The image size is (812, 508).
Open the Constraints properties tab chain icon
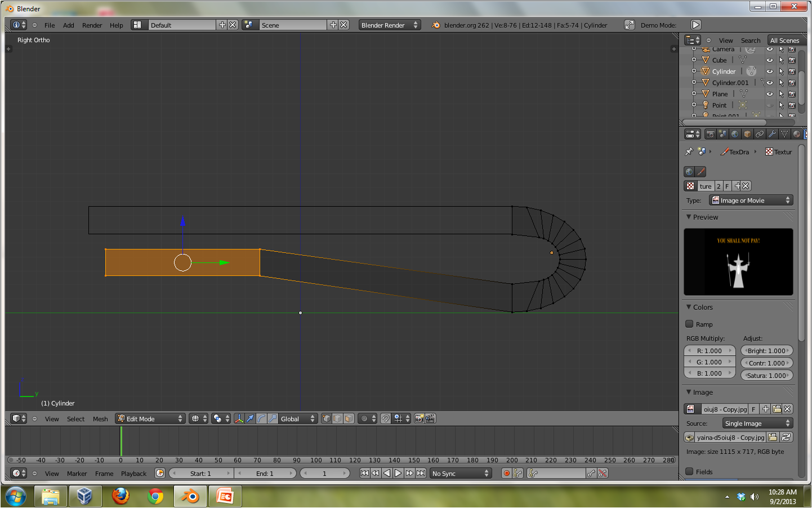point(760,134)
